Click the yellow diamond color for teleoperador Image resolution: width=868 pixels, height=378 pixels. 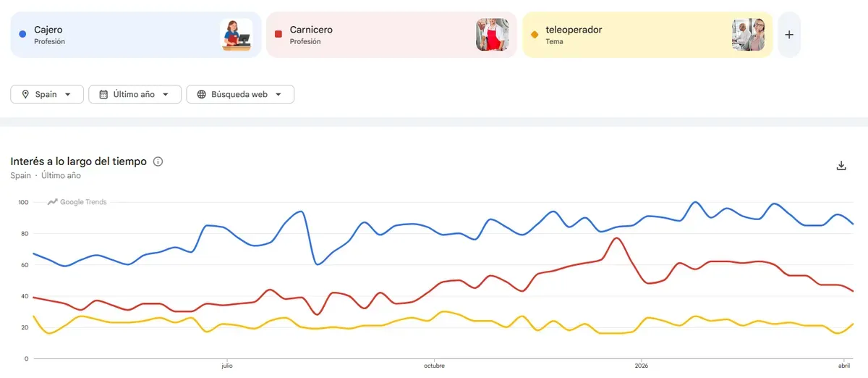(535, 34)
